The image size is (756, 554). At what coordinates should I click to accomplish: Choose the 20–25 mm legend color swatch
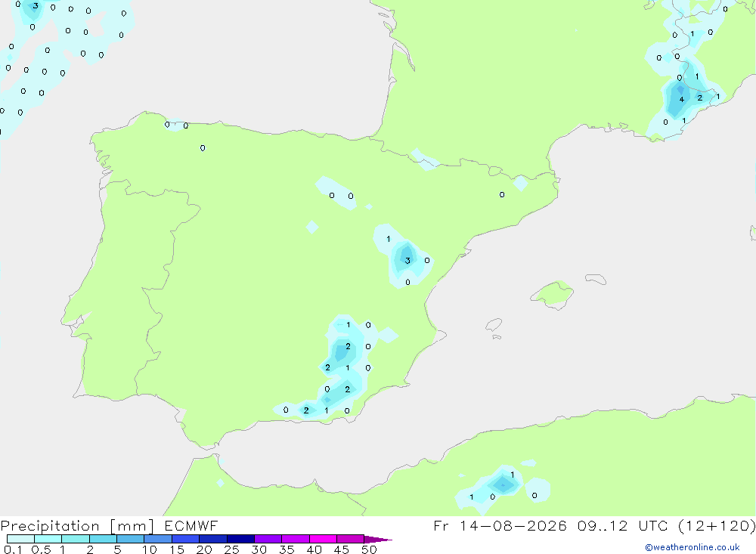coord(213,539)
